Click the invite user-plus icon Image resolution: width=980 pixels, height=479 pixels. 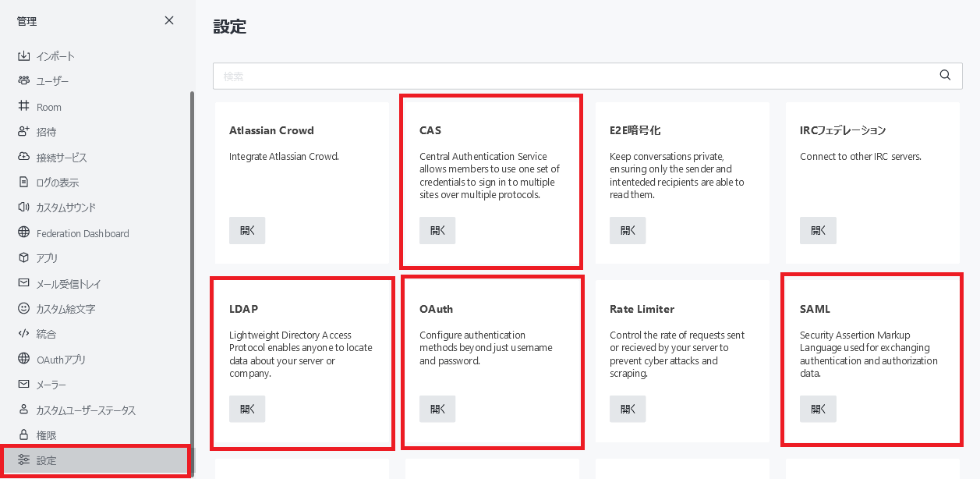click(23, 132)
